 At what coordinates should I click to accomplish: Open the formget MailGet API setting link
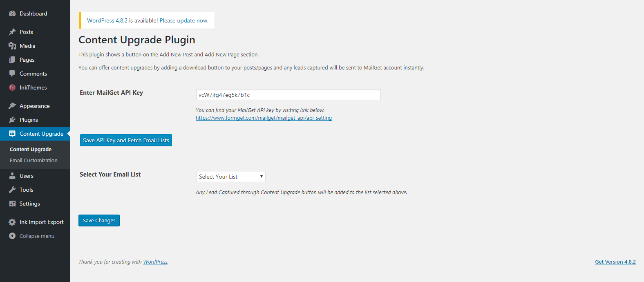pos(264,118)
